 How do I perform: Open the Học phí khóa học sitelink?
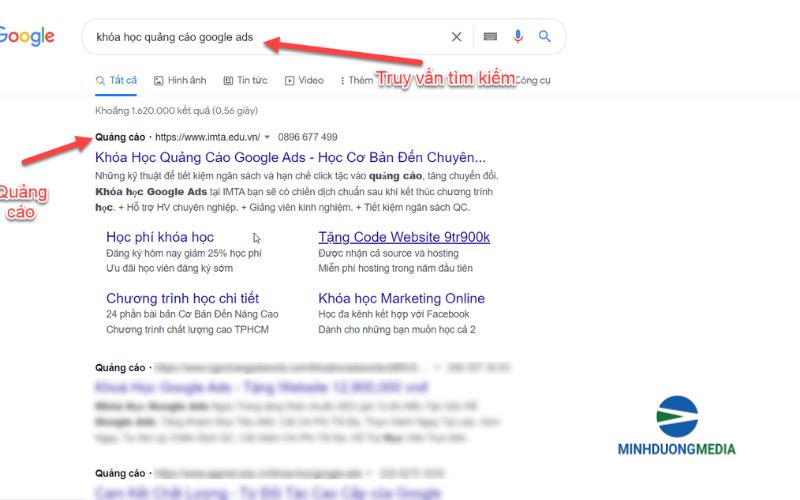coord(160,237)
